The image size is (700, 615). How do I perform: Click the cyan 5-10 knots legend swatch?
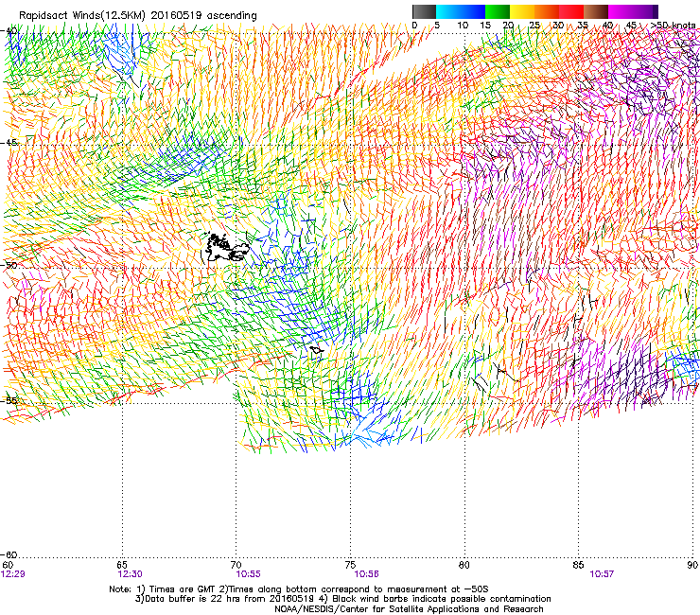[x=448, y=11]
